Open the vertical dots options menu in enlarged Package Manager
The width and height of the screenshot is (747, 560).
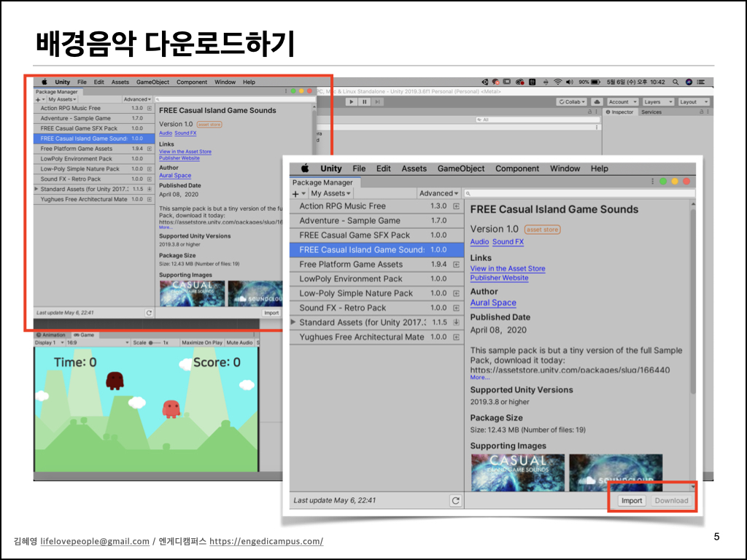pos(652,182)
